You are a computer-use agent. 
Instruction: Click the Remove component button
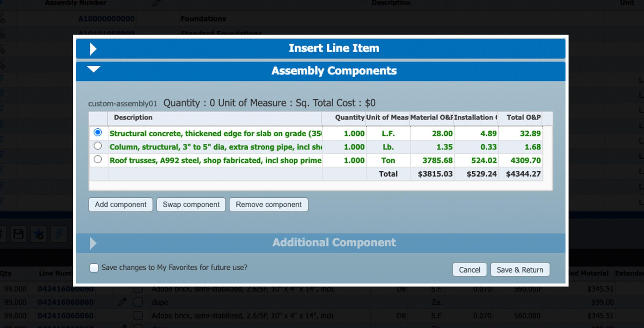pyautogui.click(x=268, y=205)
